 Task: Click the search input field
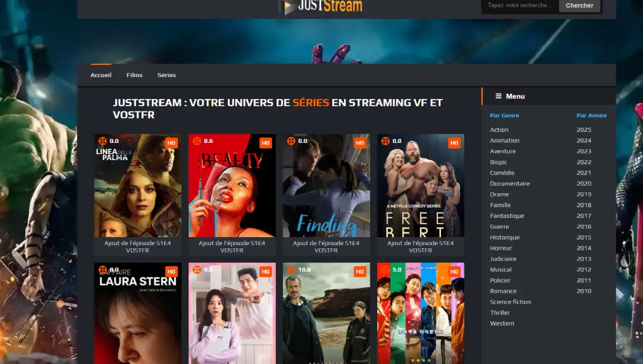point(519,5)
